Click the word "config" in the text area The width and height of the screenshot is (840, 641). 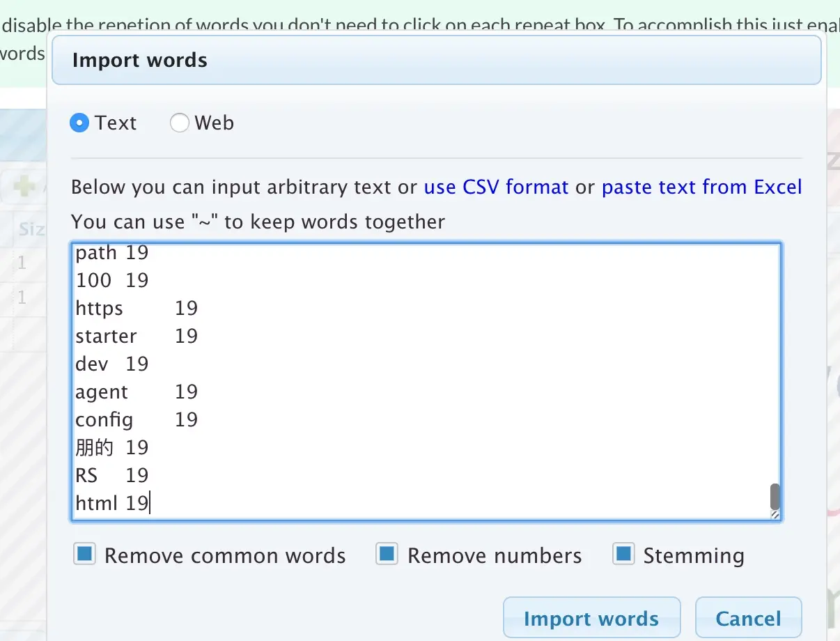[104, 420]
